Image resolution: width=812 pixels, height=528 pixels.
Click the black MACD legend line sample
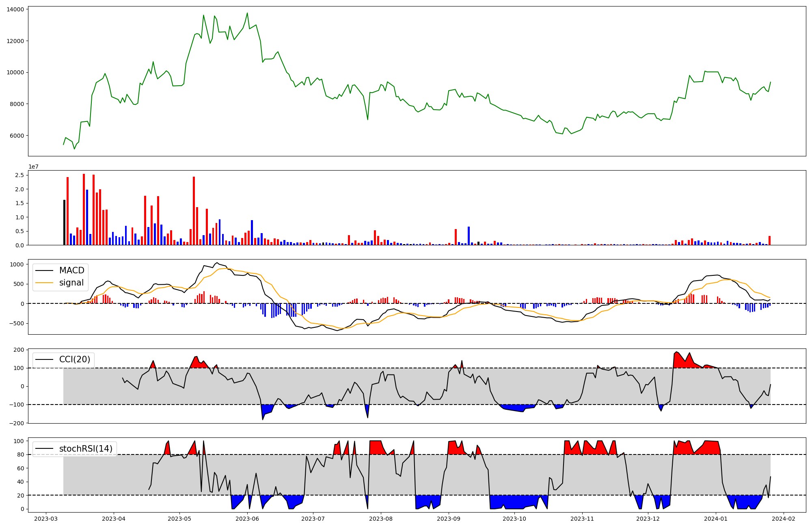pos(44,270)
